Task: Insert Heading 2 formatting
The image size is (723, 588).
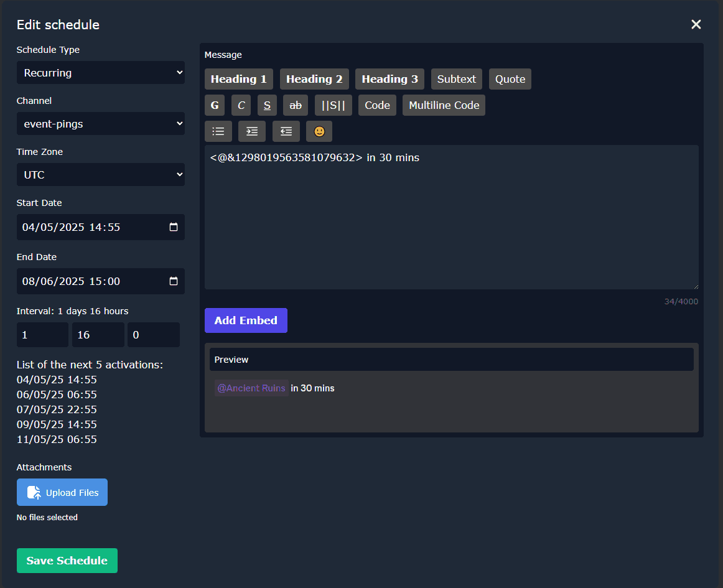Action: [x=314, y=79]
